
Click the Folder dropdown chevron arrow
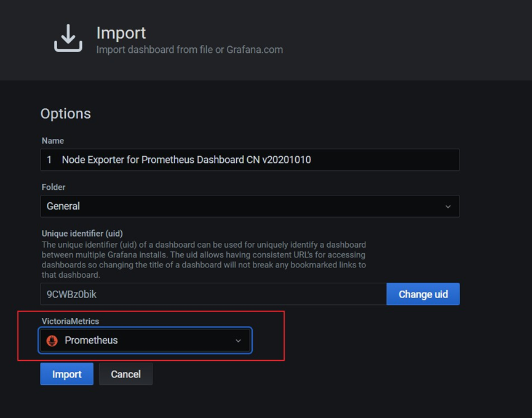[448, 207]
